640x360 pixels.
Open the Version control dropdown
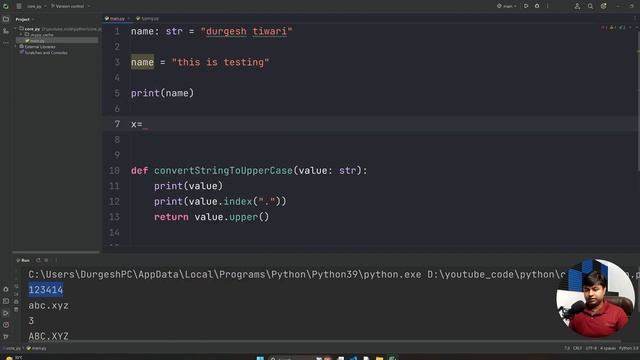[x=70, y=6]
